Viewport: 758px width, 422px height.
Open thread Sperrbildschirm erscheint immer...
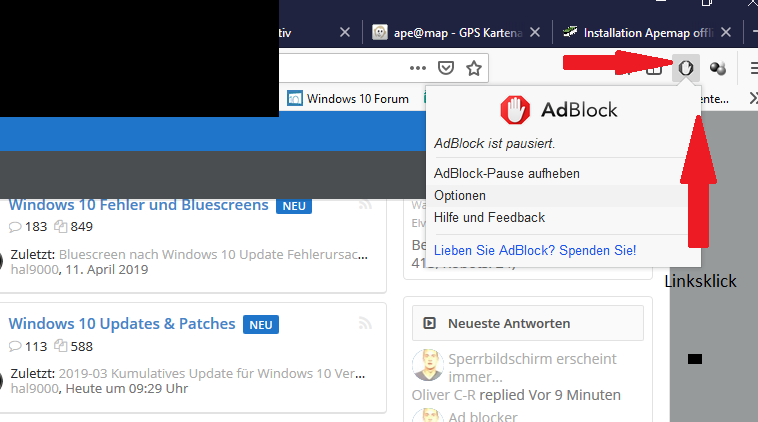click(532, 368)
